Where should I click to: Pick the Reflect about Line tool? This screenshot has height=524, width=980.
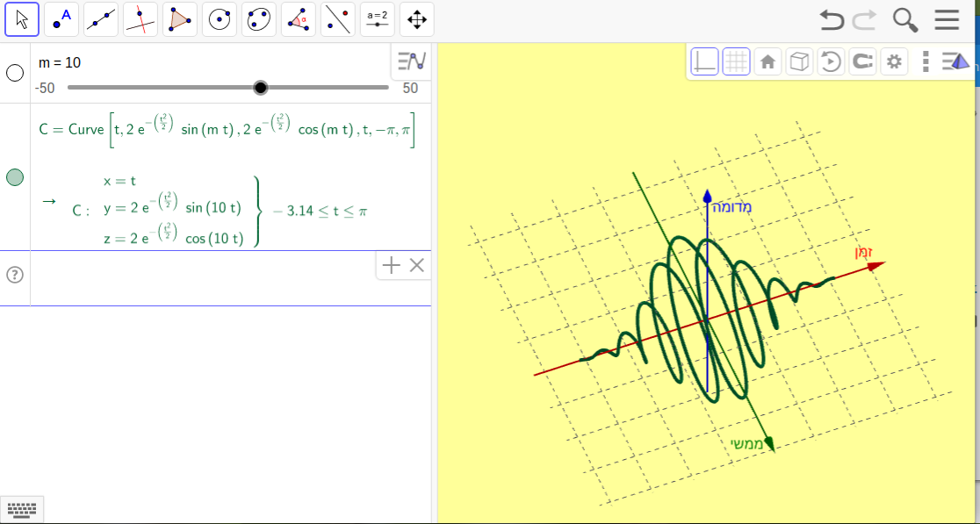(338, 19)
